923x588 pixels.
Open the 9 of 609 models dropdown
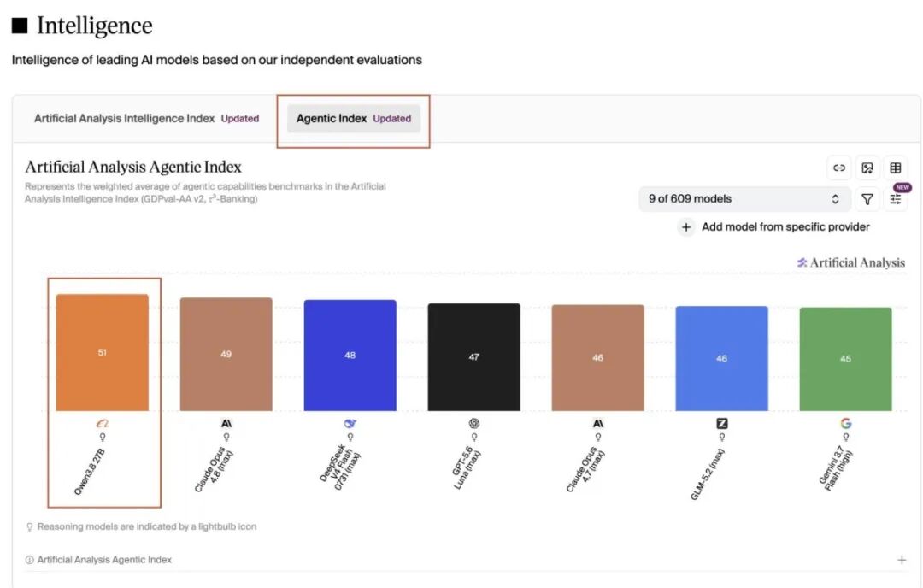tap(744, 199)
